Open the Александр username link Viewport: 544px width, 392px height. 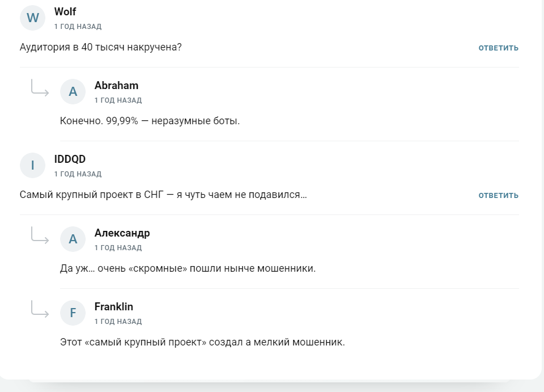(122, 233)
